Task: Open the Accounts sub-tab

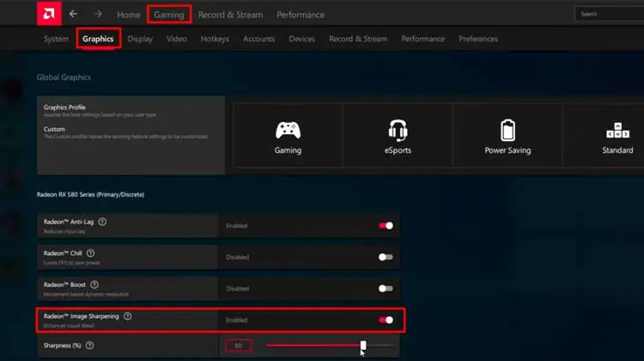Action: [258, 39]
